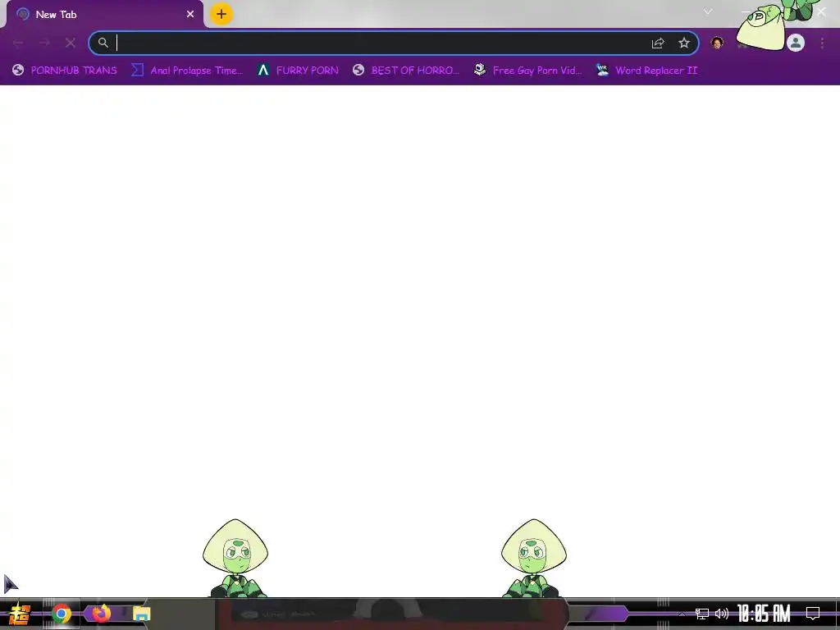
Task: Launch Firefox from the taskbar
Action: click(x=101, y=614)
